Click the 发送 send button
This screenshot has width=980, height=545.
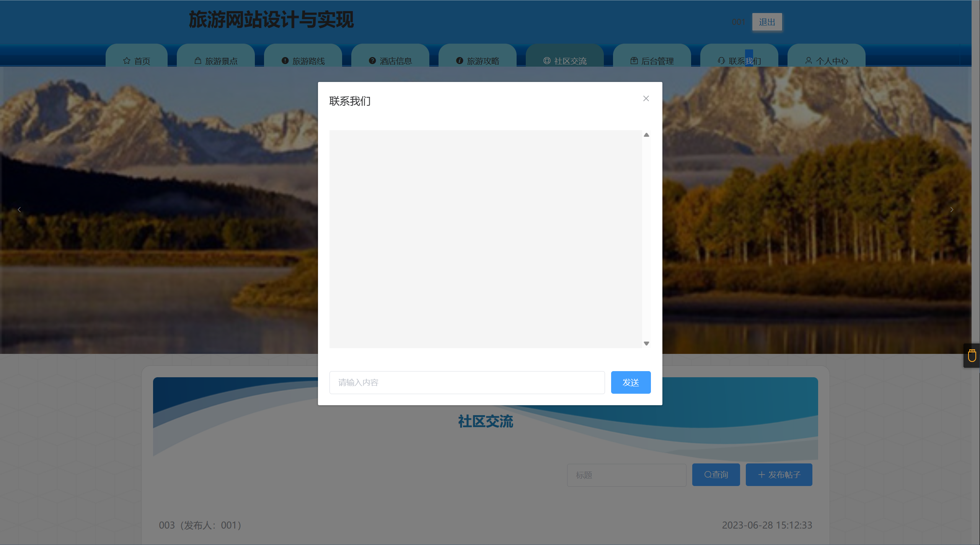[631, 382]
